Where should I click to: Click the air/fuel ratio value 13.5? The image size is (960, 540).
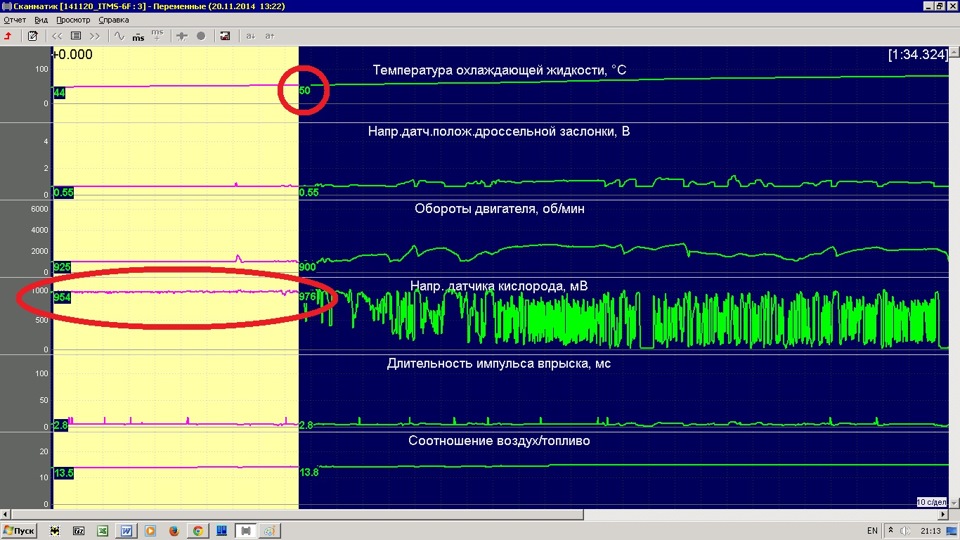click(x=64, y=473)
